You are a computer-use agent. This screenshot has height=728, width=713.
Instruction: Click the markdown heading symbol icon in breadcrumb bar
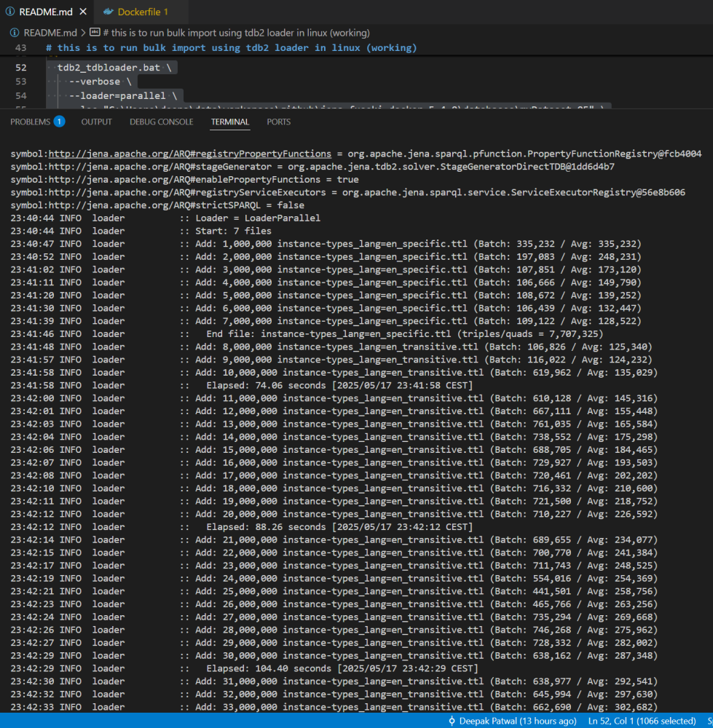(x=94, y=32)
